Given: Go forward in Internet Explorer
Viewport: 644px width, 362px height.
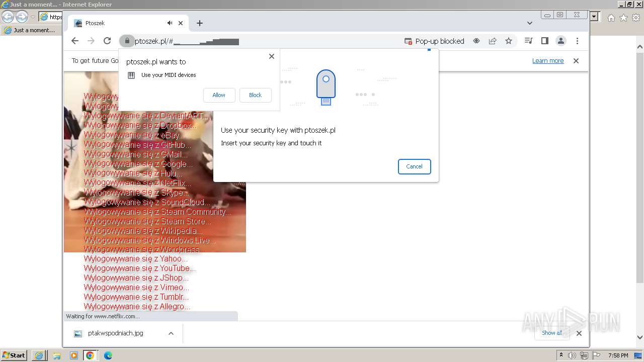Looking at the screenshot, I should pos(22,17).
